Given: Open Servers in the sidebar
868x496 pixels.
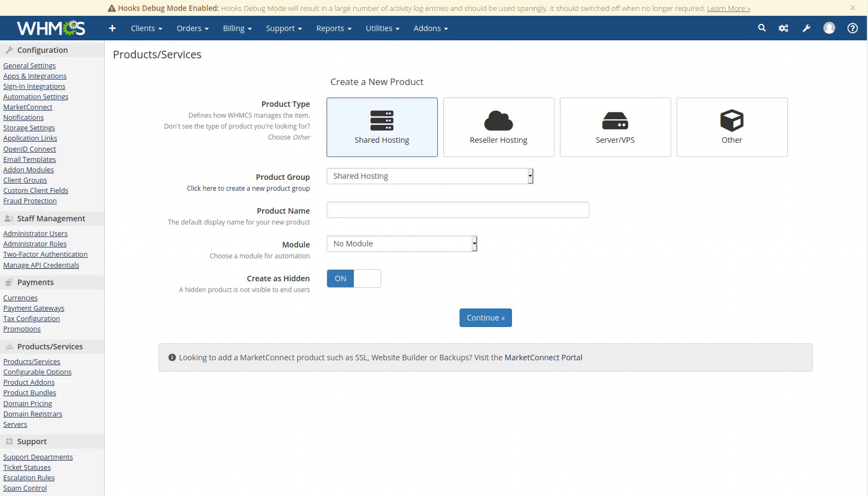Looking at the screenshot, I should (x=15, y=424).
